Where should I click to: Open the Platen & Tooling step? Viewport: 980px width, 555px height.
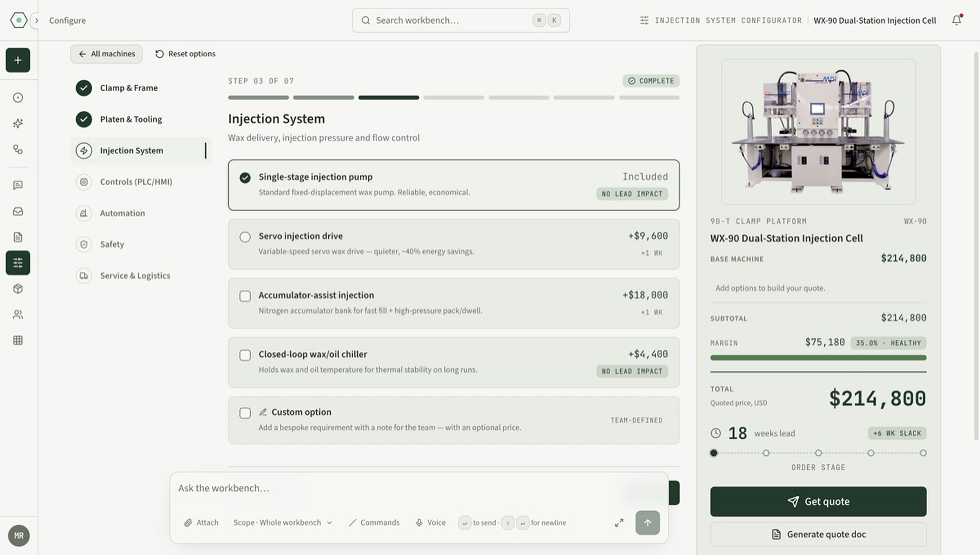[x=141, y=119]
